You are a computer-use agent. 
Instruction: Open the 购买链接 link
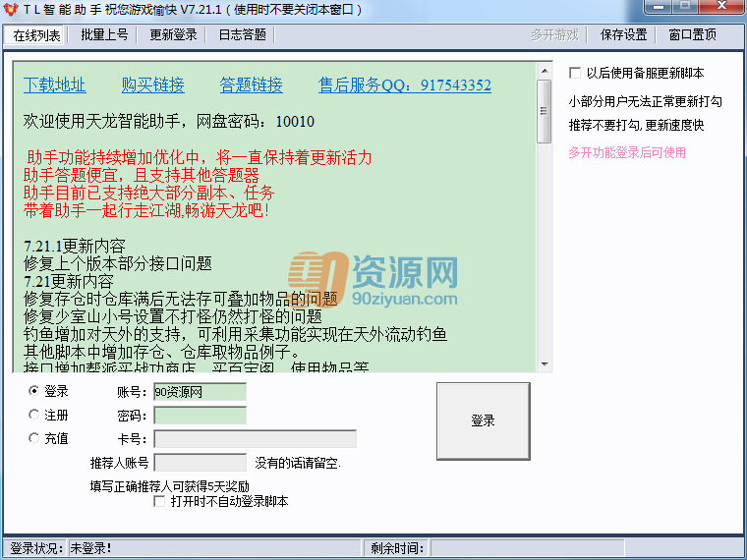point(153,85)
